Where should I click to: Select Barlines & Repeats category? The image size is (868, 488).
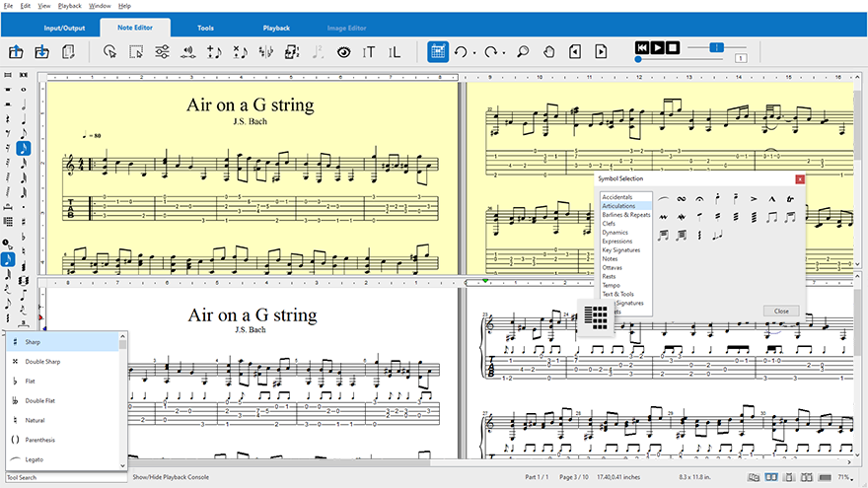point(626,215)
